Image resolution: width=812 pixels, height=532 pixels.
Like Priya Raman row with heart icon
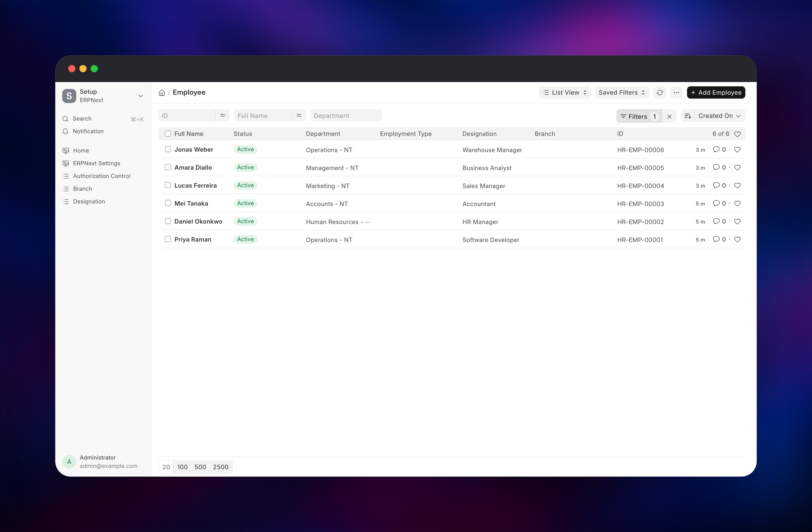click(x=737, y=240)
